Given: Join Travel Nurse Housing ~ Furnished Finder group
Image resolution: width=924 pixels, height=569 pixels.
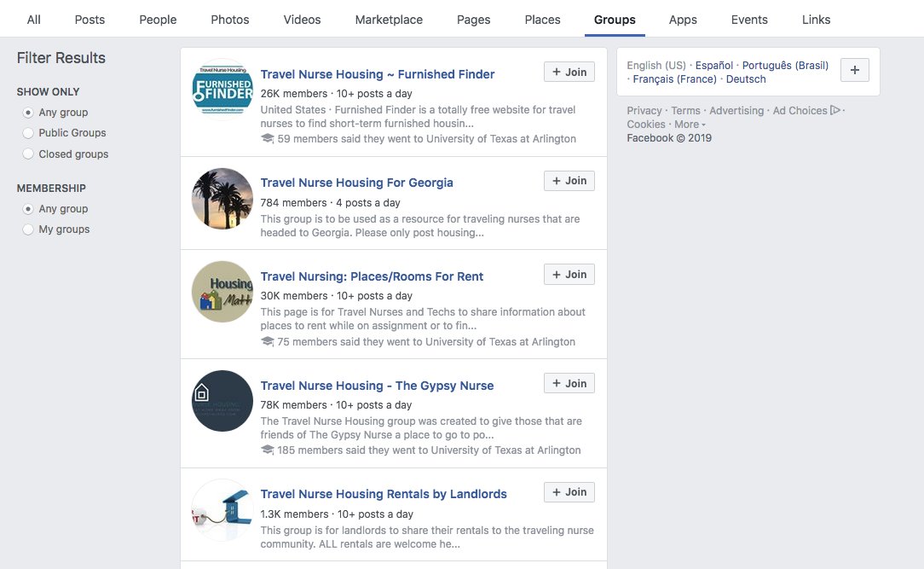Looking at the screenshot, I should point(569,72).
